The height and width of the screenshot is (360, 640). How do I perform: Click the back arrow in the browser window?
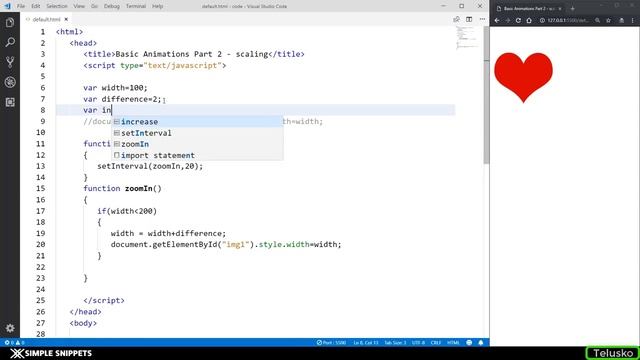click(x=497, y=20)
